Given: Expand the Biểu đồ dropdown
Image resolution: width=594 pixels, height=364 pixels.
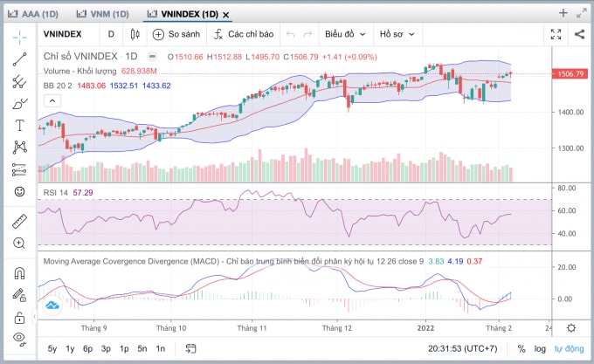Looking at the screenshot, I should click(345, 34).
